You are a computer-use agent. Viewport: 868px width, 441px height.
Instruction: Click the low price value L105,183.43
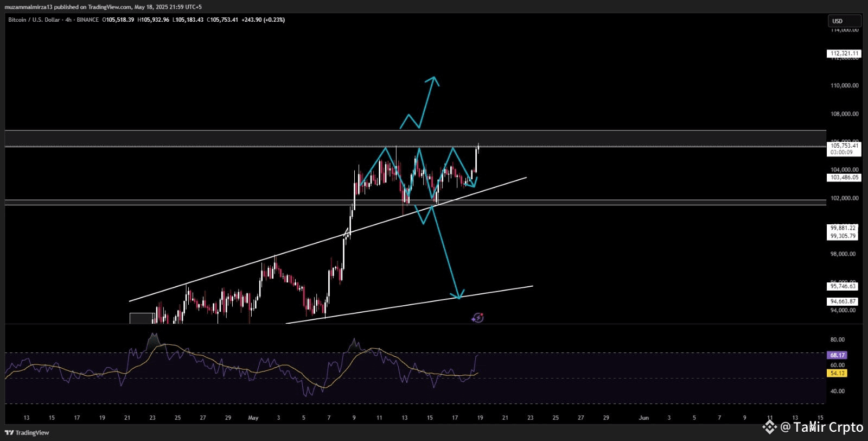point(189,20)
